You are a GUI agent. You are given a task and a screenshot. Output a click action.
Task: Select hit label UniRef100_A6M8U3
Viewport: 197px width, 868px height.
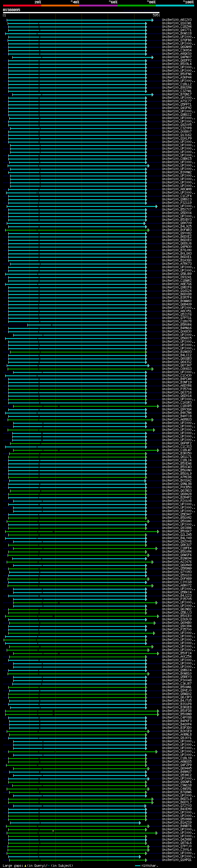177,419
